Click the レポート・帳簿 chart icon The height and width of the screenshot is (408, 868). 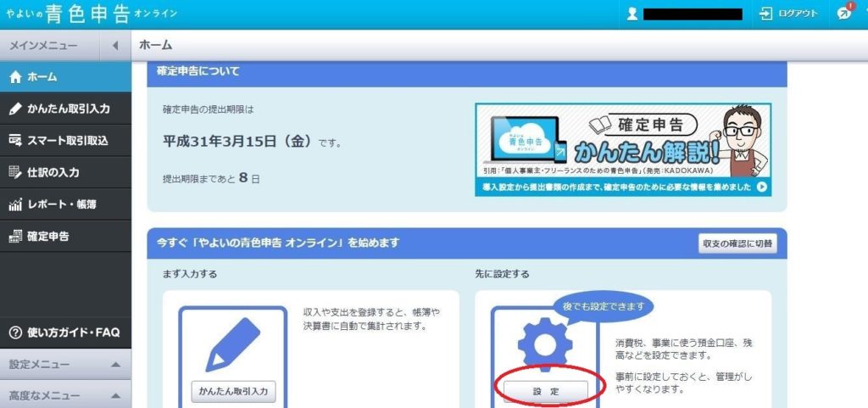(15, 204)
